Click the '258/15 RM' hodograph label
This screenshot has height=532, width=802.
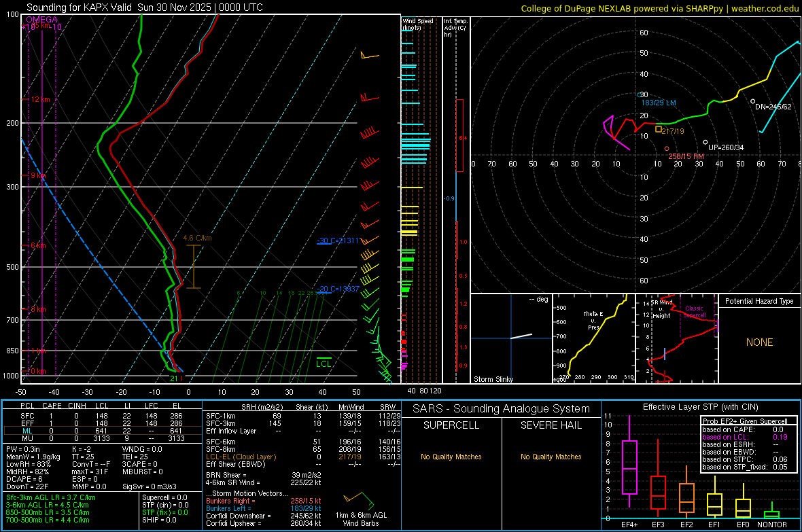click(686, 156)
